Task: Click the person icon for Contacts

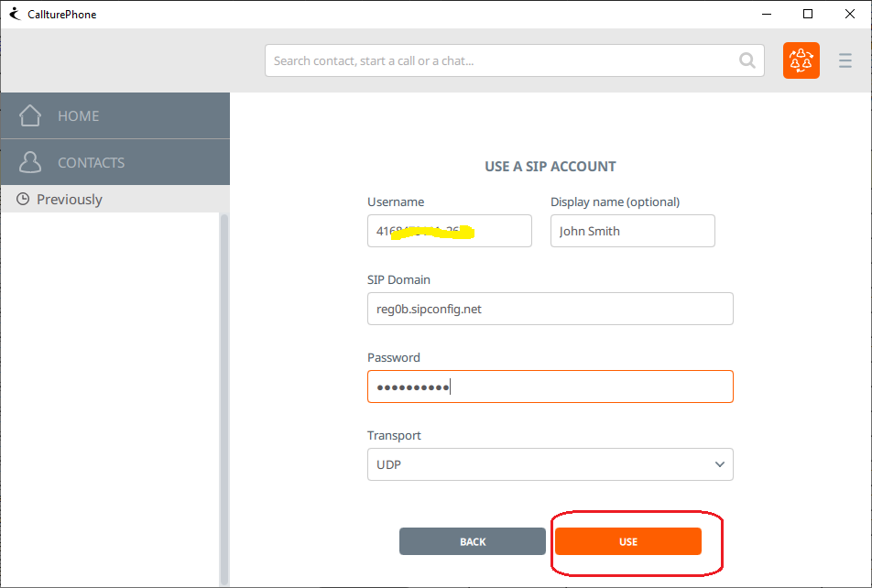Action: pyautogui.click(x=30, y=162)
